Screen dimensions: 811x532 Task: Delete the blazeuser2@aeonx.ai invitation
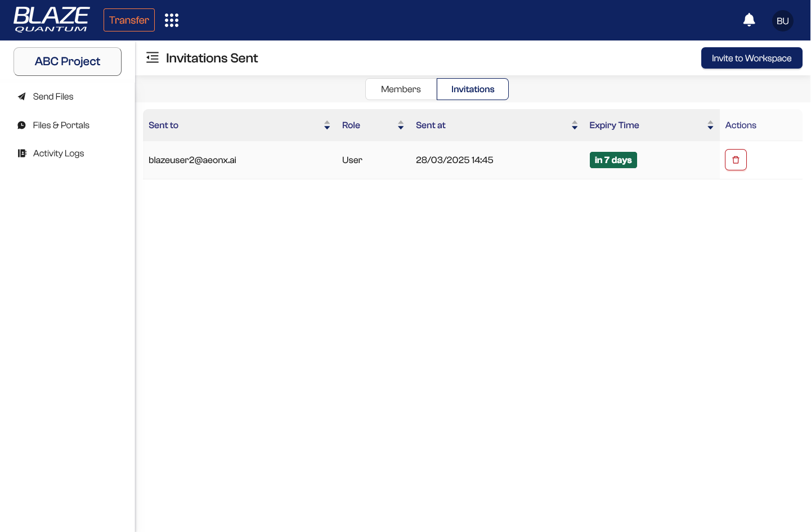(736, 160)
